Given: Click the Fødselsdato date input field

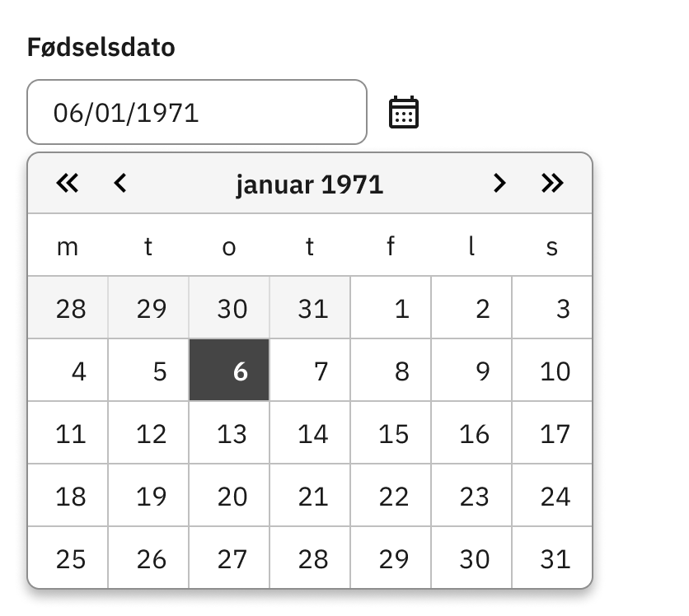Looking at the screenshot, I should [x=197, y=112].
